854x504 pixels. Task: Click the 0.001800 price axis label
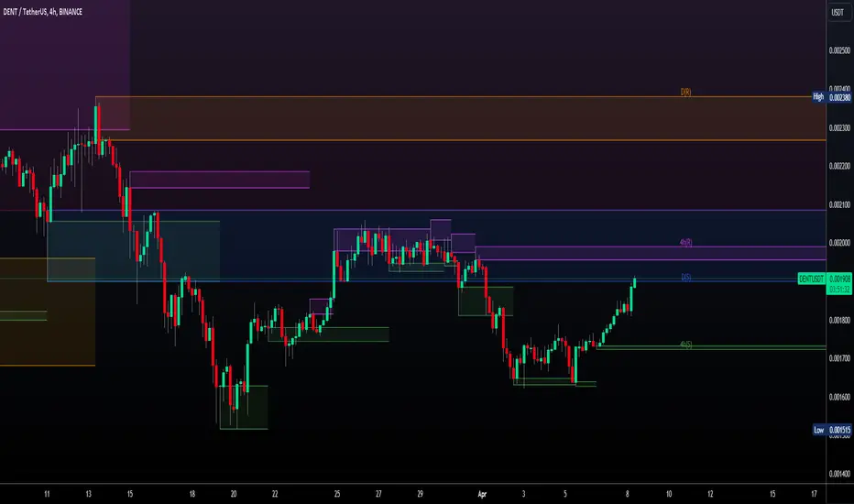pos(839,321)
